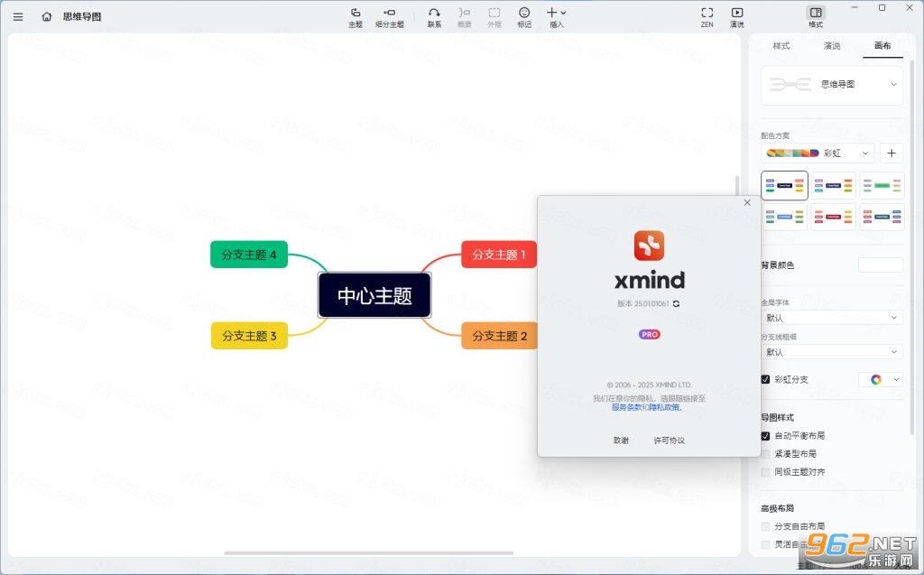Toggle the Format (格式) panel

tap(816, 18)
